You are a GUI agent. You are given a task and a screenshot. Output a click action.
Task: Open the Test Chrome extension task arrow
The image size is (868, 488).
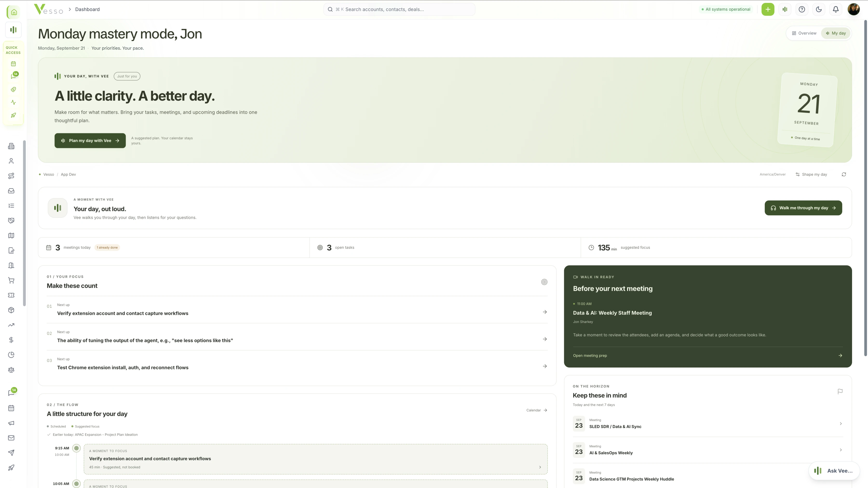[x=544, y=366]
